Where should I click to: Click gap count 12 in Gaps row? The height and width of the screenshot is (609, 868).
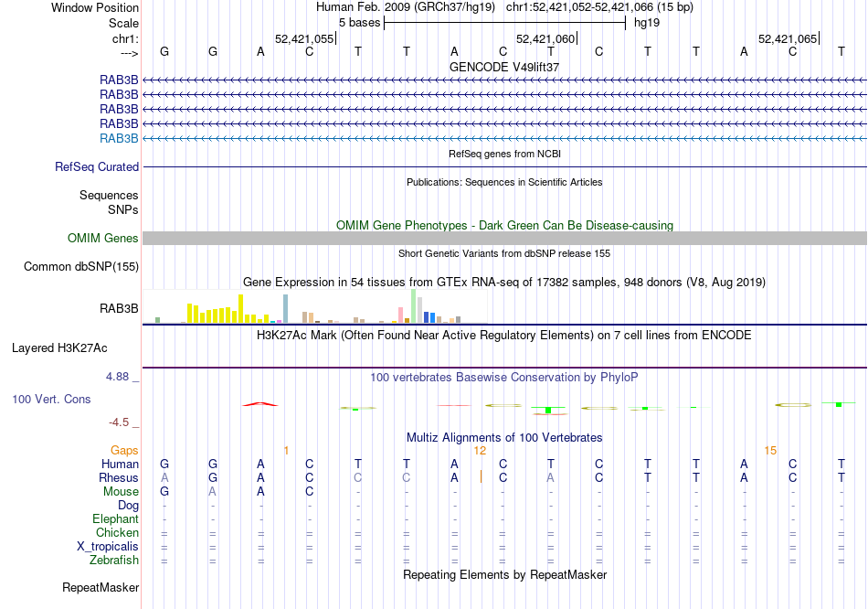(480, 451)
